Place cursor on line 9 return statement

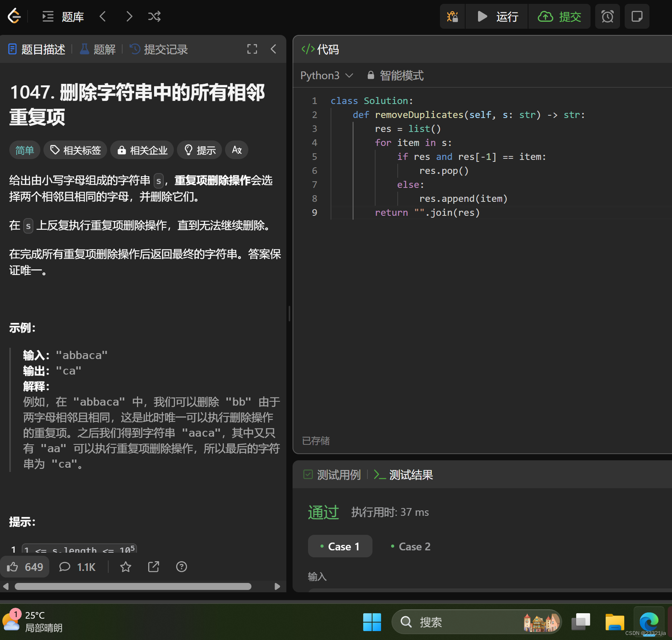(427, 213)
